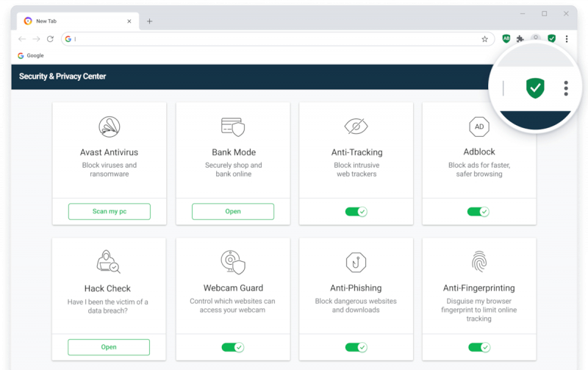Toggle the Adblock switch
This screenshot has width=588, height=370.
478,212
